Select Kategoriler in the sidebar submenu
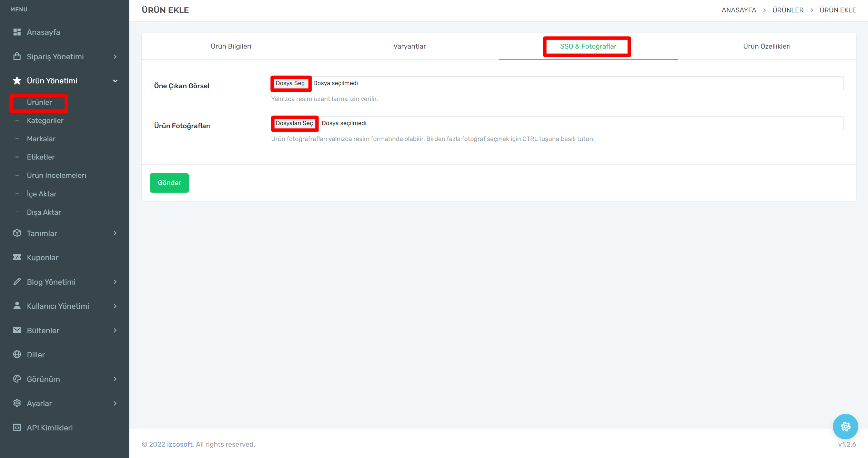Screen dimensions: 868x458 [45, 121]
